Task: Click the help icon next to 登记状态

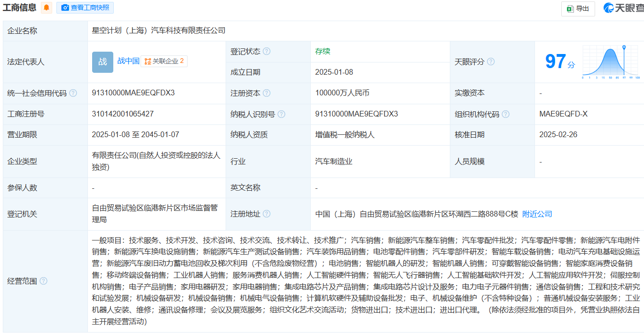Action: coord(267,51)
